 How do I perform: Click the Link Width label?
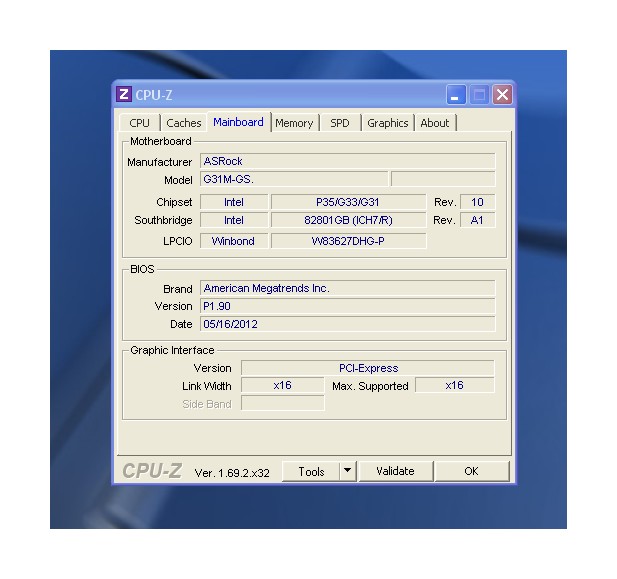(x=207, y=386)
